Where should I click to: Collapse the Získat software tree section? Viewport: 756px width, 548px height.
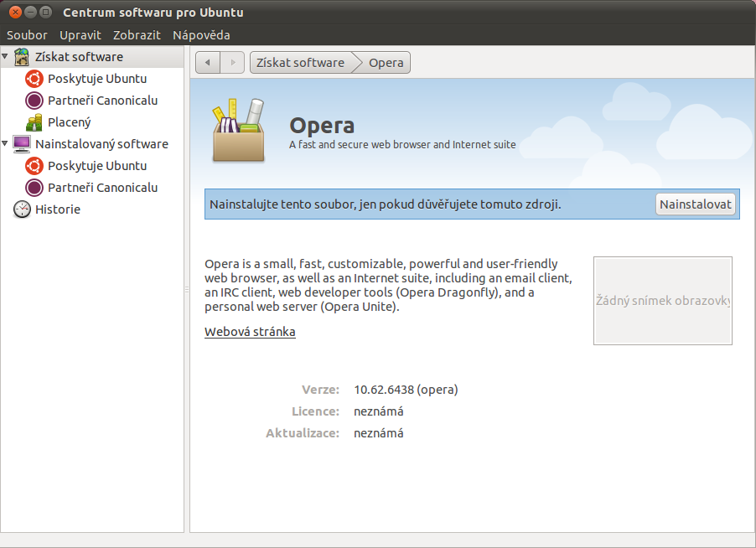pyautogui.click(x=5, y=56)
